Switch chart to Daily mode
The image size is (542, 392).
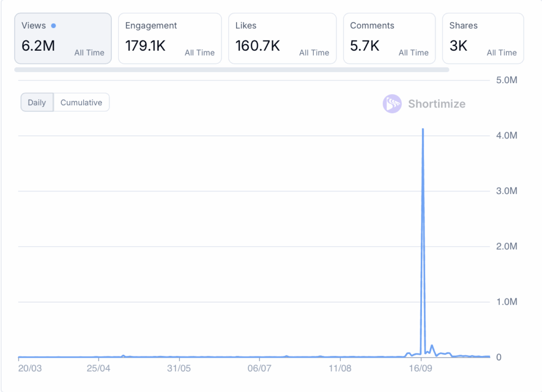point(37,103)
